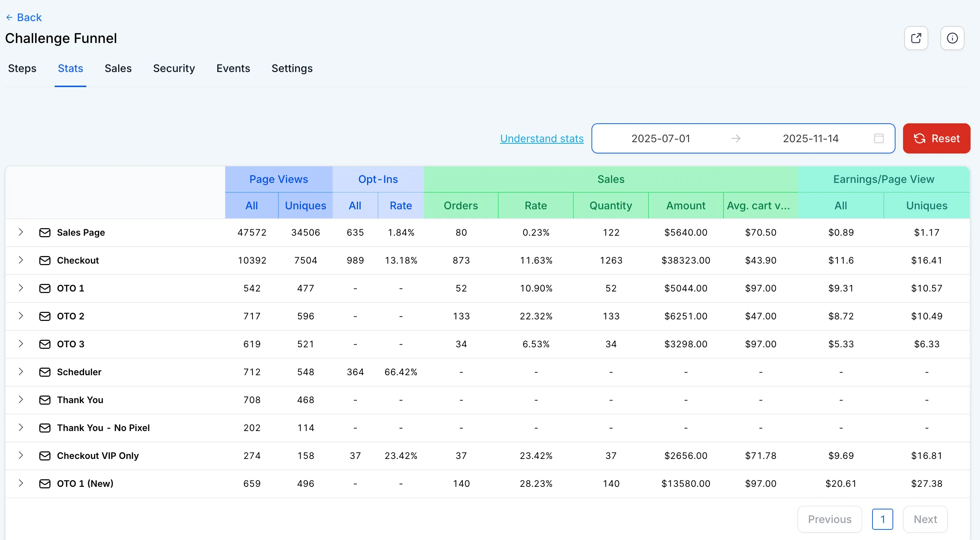Viewport: 980px width, 540px height.
Task: Click the start date 2025-07-01 field
Action: (661, 139)
